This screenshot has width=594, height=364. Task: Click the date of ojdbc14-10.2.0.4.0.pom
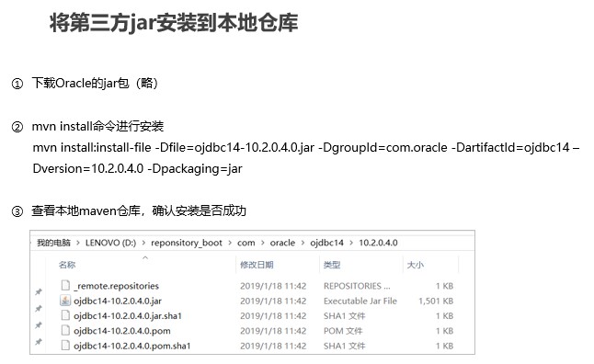tap(273, 331)
